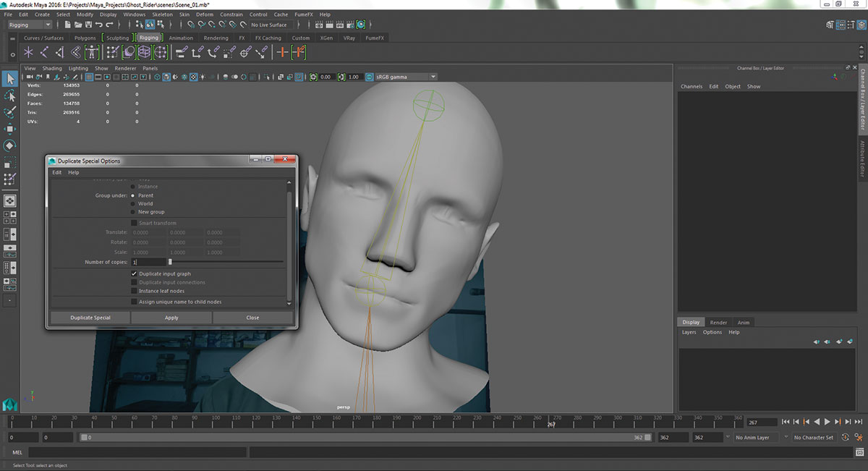
Task: Select Instance geometry type radio button
Action: (132, 187)
